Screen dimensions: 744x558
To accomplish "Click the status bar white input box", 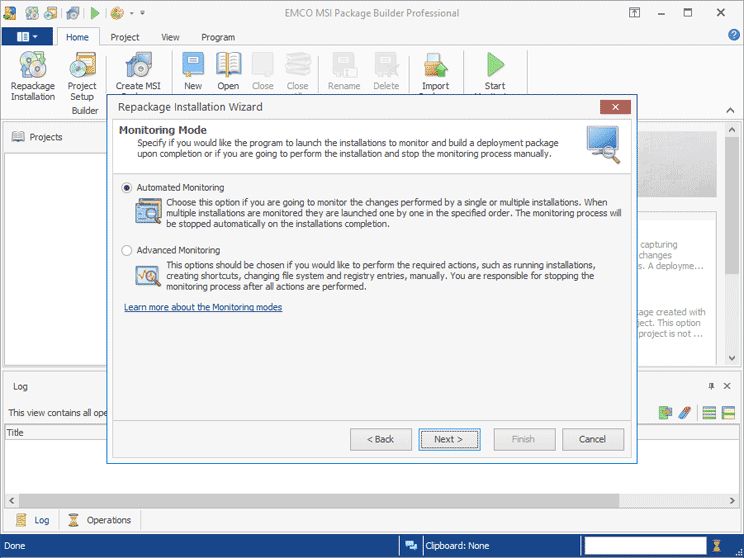I will click(x=645, y=545).
